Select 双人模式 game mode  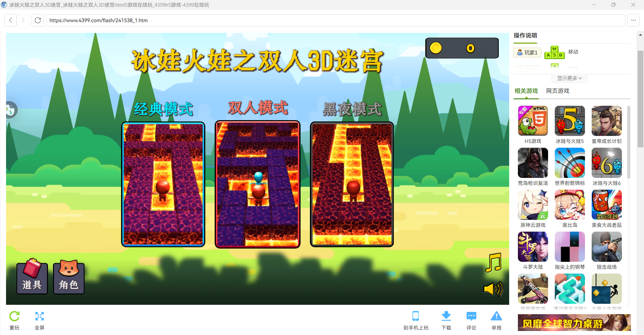pyautogui.click(x=257, y=184)
